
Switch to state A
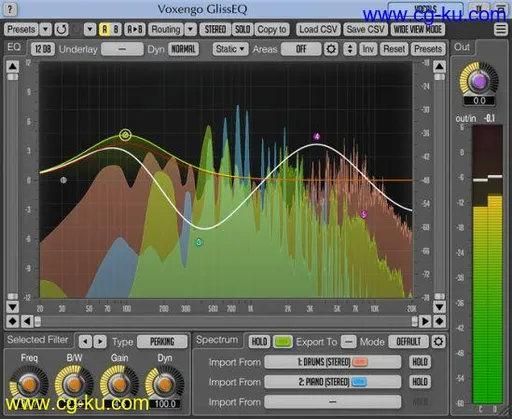click(x=104, y=30)
